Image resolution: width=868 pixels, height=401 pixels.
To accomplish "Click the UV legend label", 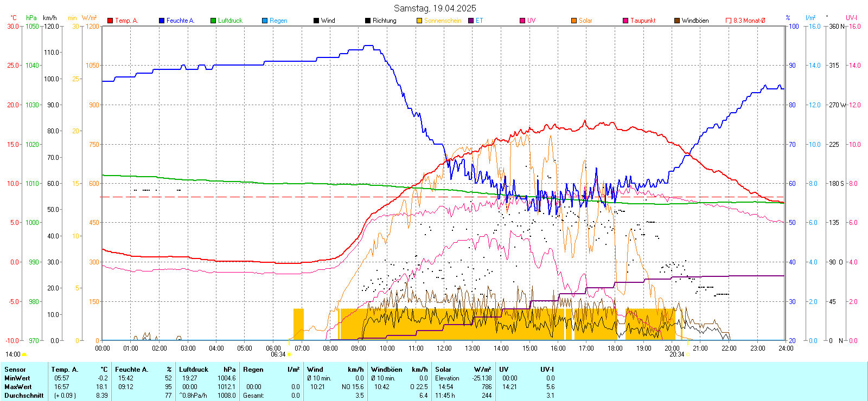I will (531, 21).
